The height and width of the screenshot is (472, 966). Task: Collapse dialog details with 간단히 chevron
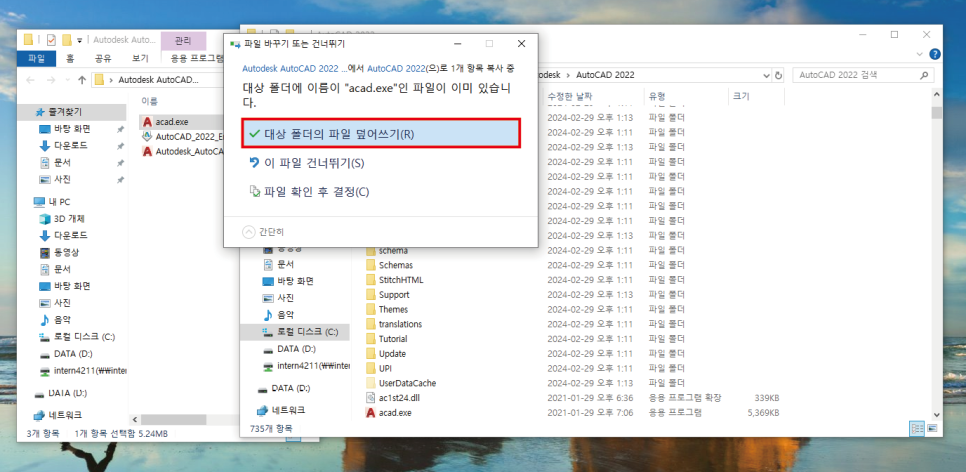click(x=248, y=232)
